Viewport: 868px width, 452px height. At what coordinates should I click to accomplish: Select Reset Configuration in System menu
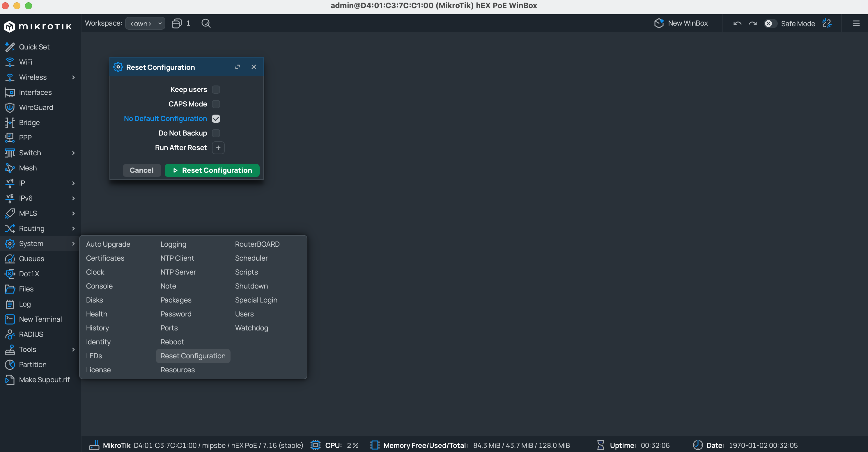tap(193, 356)
